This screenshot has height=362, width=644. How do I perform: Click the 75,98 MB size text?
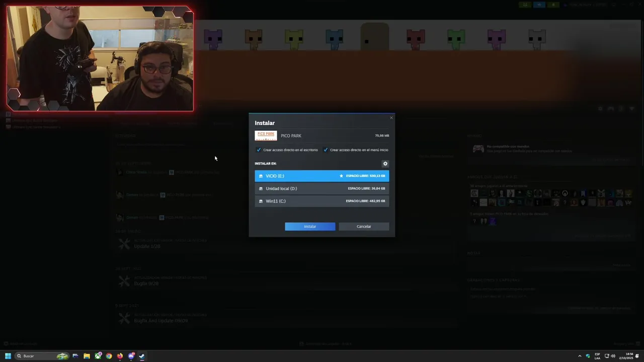tap(382, 136)
